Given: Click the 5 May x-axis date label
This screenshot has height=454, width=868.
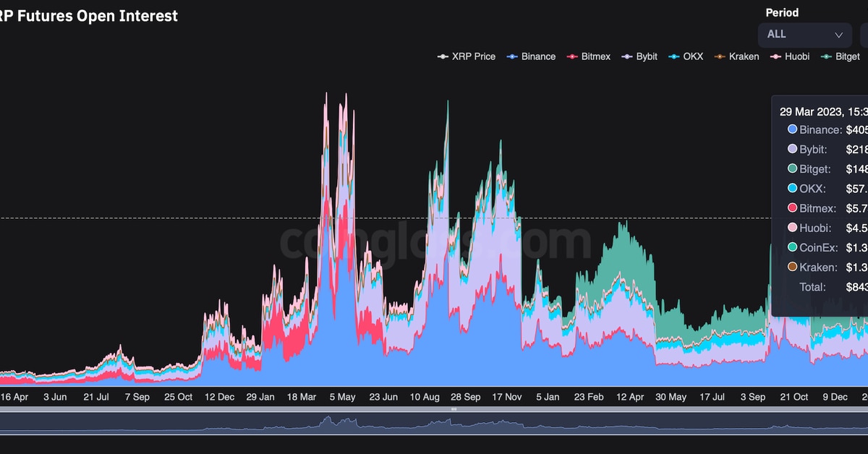Looking at the screenshot, I should pyautogui.click(x=342, y=397).
